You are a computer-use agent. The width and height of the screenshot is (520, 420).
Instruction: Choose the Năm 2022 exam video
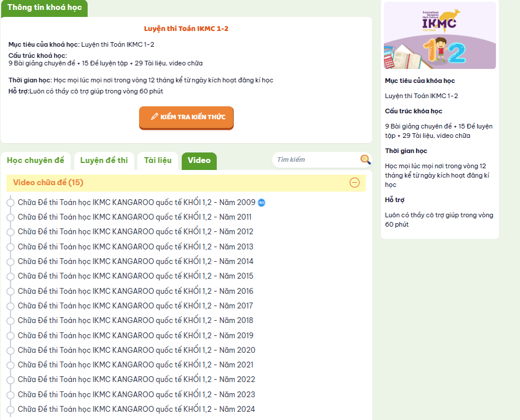click(x=137, y=379)
